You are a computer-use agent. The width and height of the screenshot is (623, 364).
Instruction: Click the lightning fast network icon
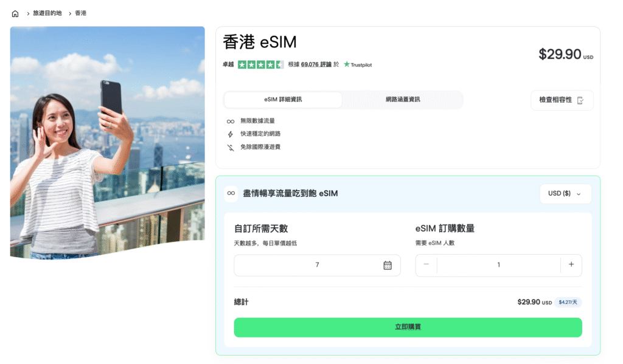231,134
